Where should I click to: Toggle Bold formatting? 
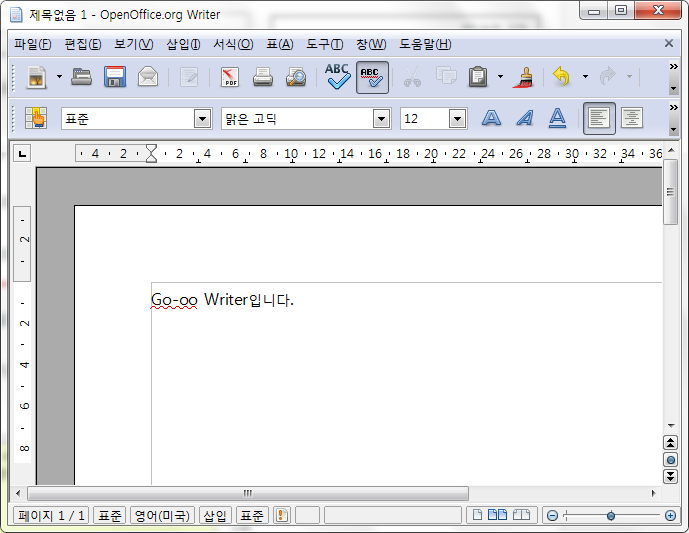tap(491, 118)
